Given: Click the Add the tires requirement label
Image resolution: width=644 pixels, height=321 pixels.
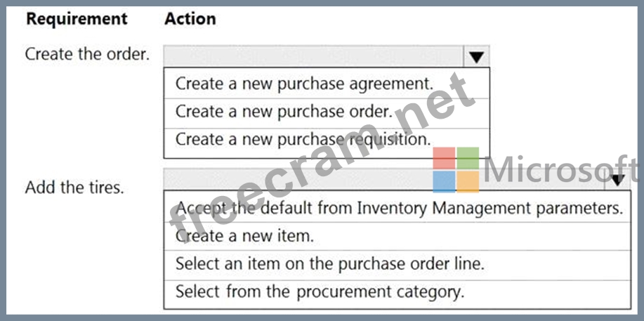Looking at the screenshot, I should pyautogui.click(x=74, y=188).
